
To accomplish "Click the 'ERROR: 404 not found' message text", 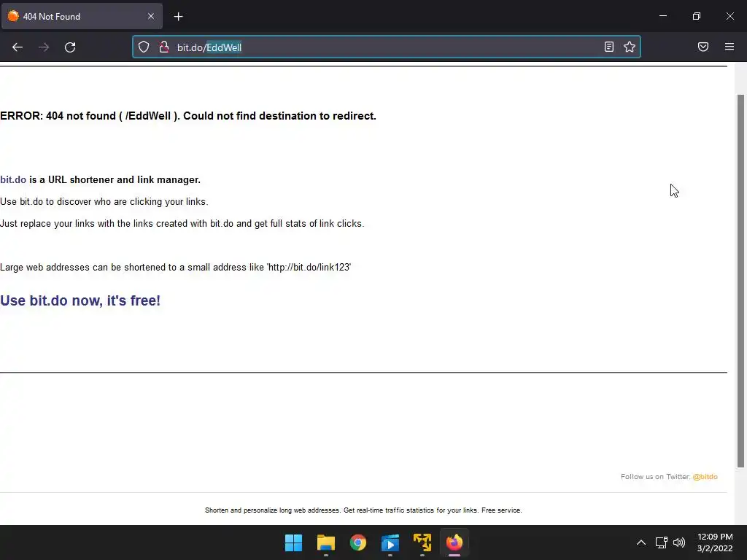I will pyautogui.click(x=188, y=116).
